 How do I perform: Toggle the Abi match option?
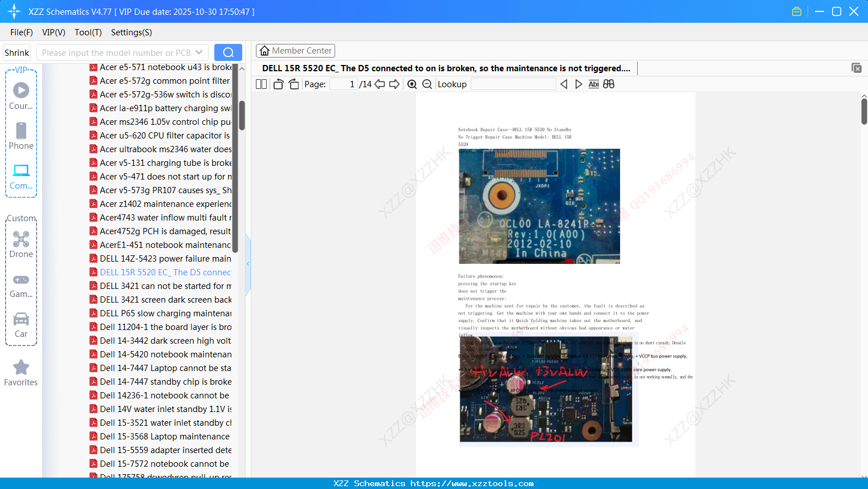pyautogui.click(x=594, y=84)
